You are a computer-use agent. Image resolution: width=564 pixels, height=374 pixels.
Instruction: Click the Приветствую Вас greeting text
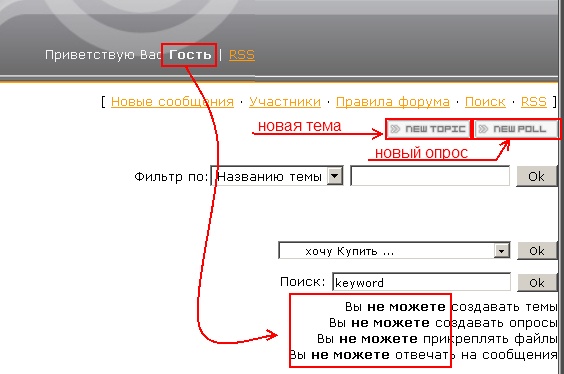coord(103,55)
